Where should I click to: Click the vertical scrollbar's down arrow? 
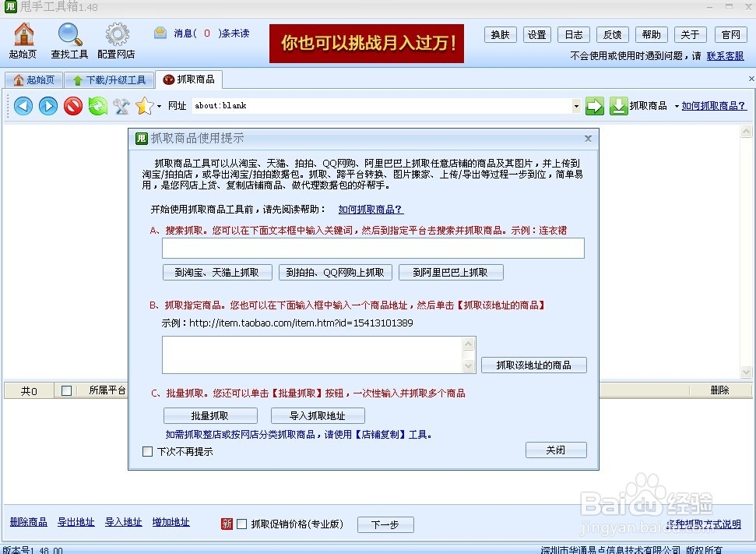pyautogui.click(x=746, y=372)
